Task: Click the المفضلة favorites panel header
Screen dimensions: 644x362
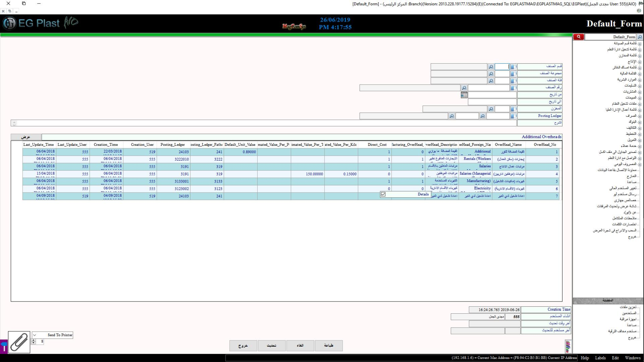Action: 608,301
